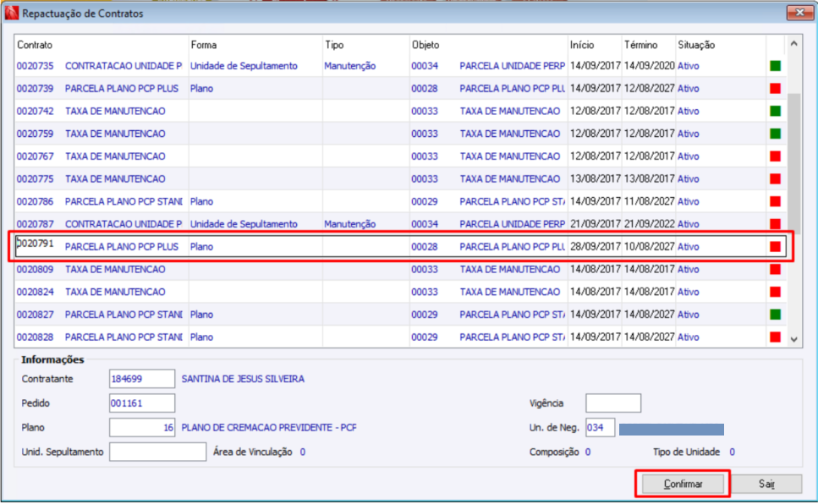
Task: Click Área de Vinculação value 0
Action: tap(303, 452)
